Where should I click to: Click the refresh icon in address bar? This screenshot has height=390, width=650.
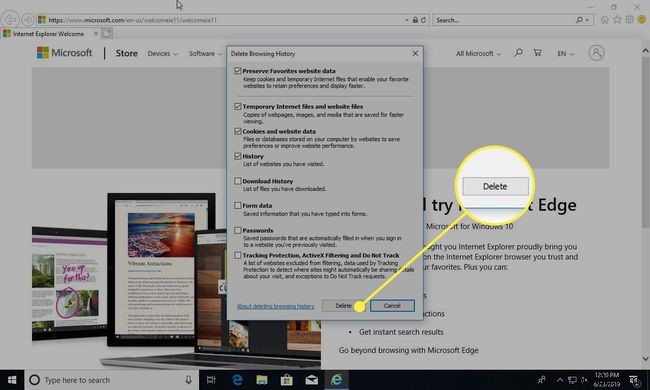(423, 20)
